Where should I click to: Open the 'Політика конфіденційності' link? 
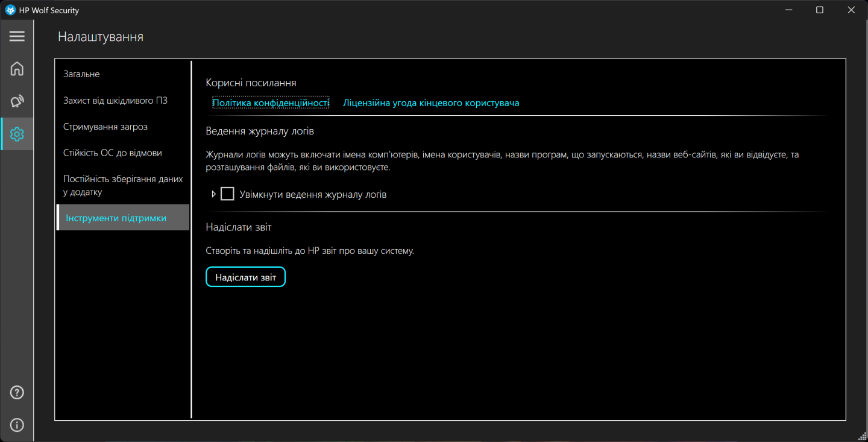click(271, 103)
